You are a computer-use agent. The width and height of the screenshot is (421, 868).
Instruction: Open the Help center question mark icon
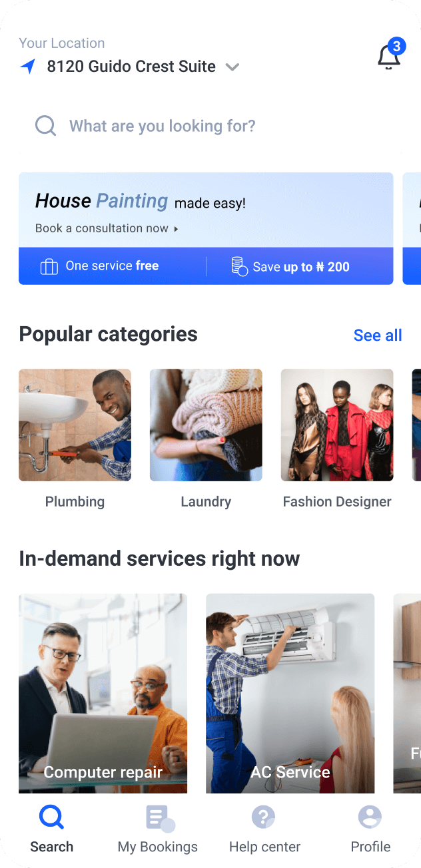pyautogui.click(x=264, y=817)
